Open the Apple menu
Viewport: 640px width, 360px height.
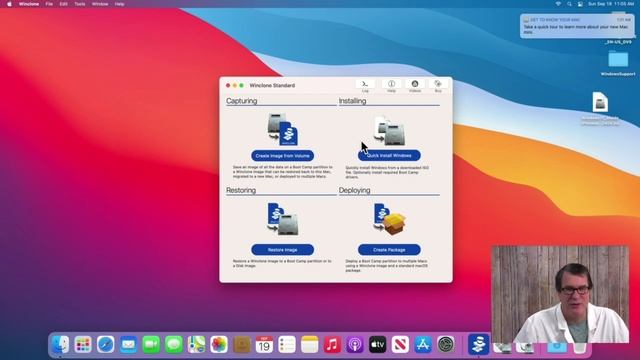[9, 4]
